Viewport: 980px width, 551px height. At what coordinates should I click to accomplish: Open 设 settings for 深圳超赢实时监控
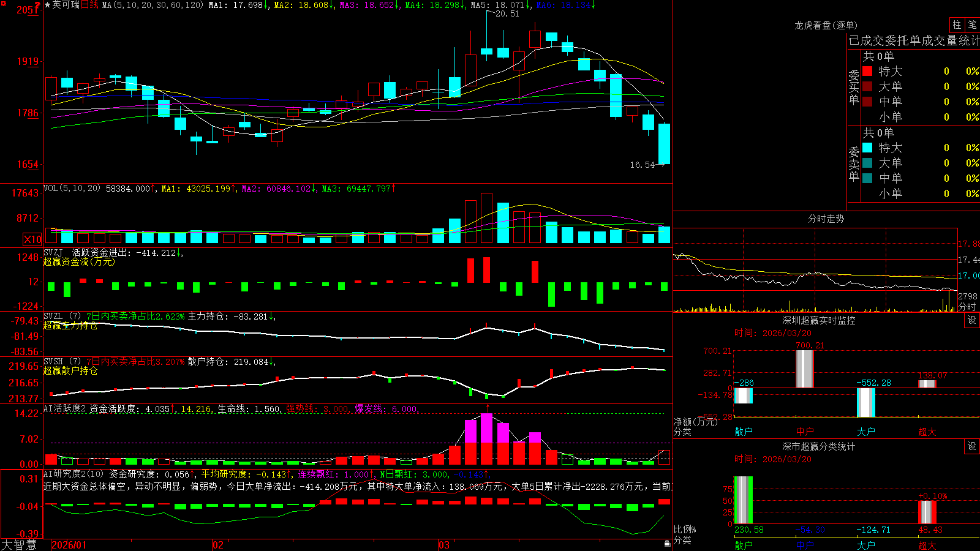[972, 320]
